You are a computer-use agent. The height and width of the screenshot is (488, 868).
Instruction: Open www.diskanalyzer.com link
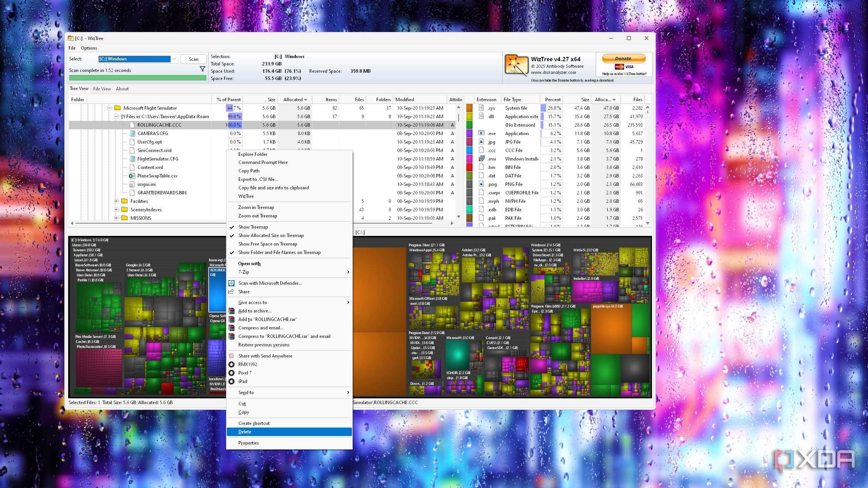point(553,72)
